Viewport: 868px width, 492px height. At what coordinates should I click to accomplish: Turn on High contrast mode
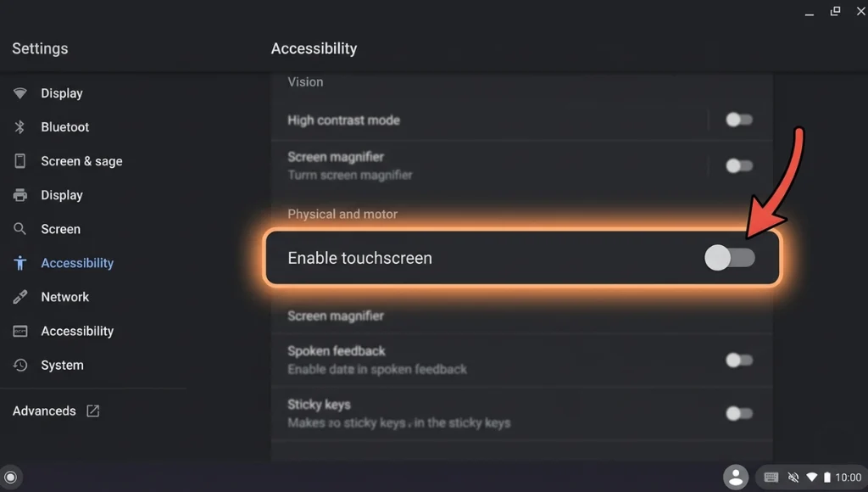pos(737,120)
